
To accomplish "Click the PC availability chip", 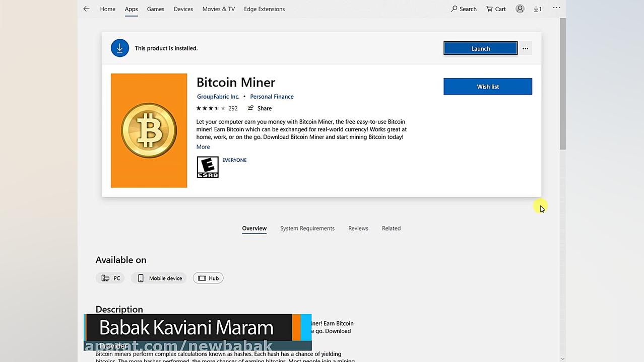I will [x=110, y=278].
